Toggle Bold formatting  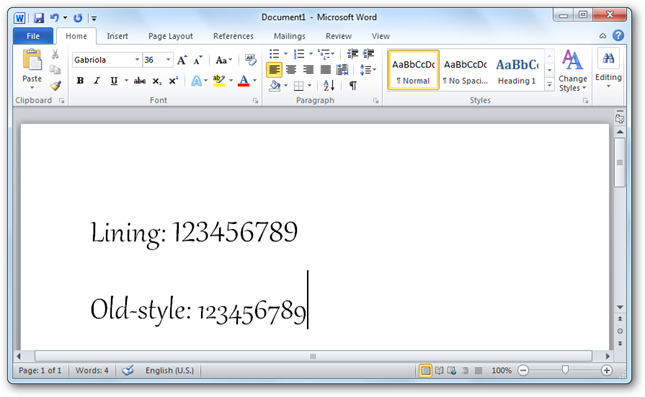(x=80, y=81)
